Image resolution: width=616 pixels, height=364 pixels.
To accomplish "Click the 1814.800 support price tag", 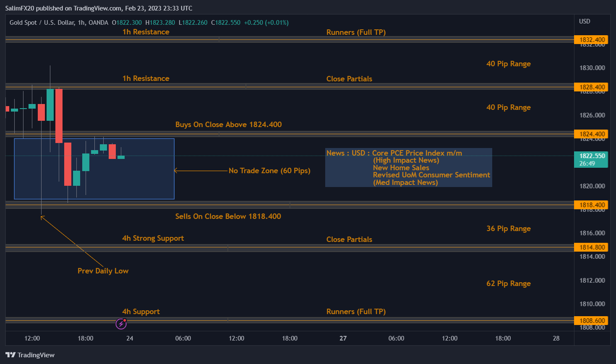I will click(592, 247).
